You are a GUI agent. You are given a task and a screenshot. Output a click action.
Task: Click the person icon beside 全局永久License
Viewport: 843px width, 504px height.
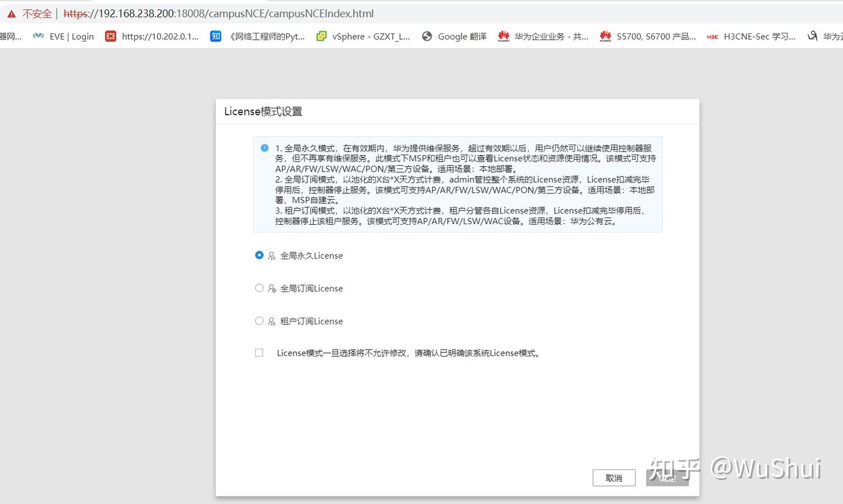[271, 255]
